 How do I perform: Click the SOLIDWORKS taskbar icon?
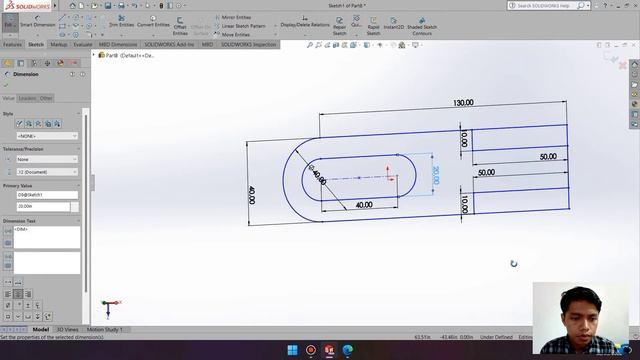click(329, 350)
